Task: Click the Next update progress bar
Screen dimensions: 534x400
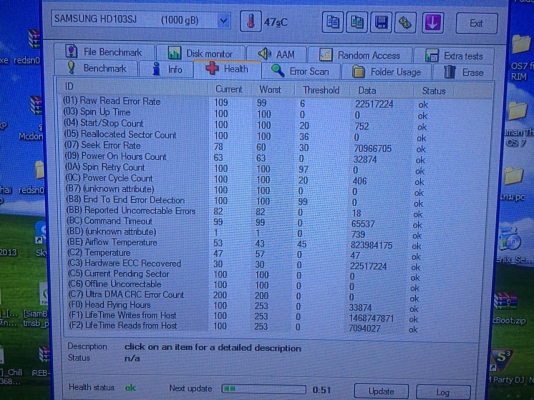Action: tap(264, 389)
